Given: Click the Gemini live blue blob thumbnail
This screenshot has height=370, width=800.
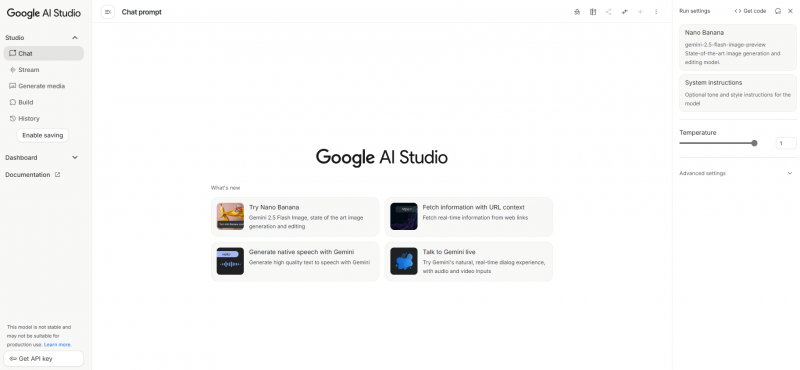Looking at the screenshot, I should tap(404, 261).
